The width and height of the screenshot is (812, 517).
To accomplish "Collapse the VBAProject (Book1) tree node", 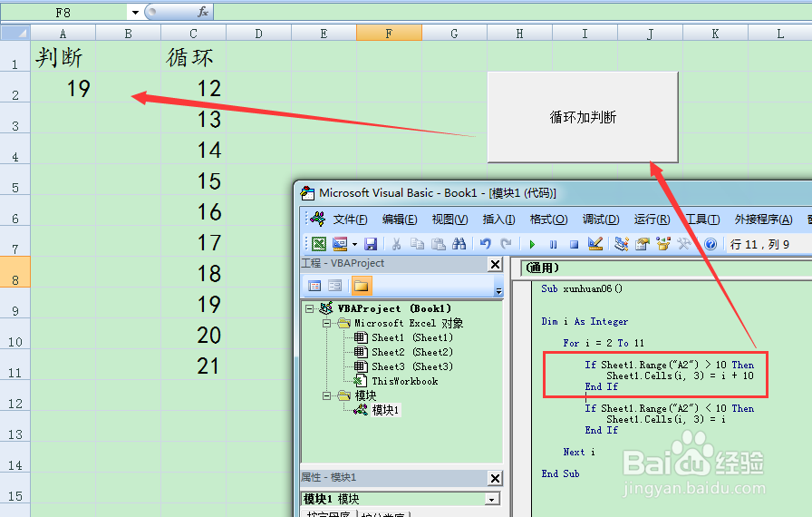I will (309, 308).
